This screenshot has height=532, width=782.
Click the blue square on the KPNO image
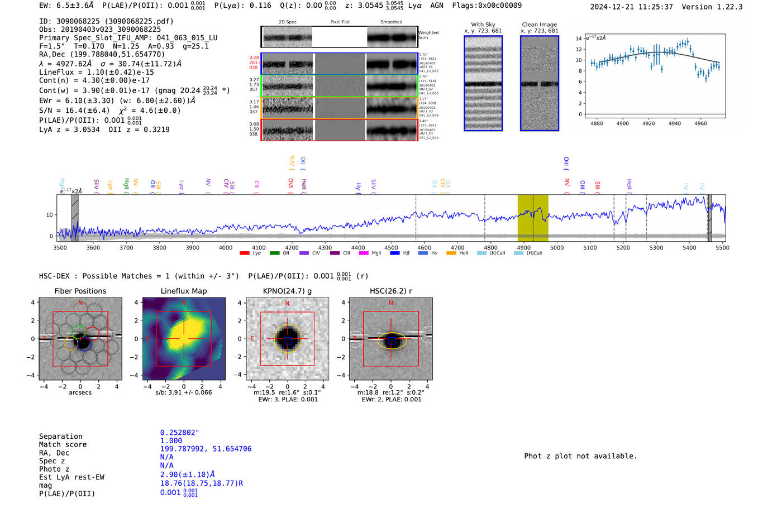tap(288, 341)
